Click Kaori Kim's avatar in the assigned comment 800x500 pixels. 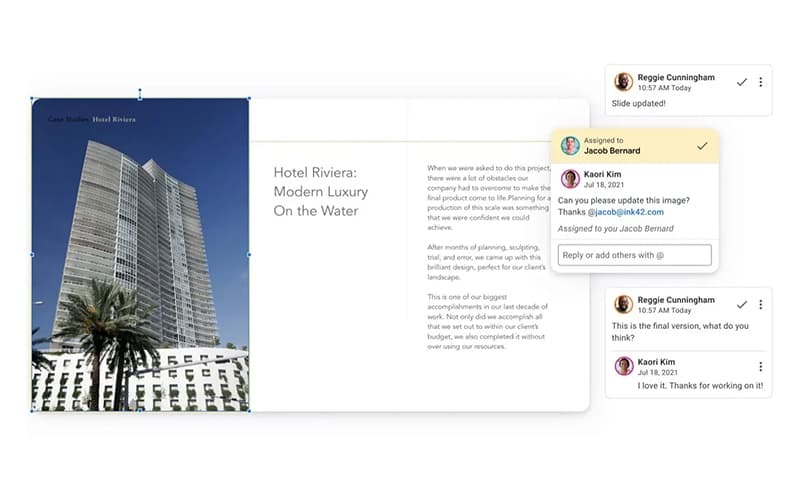tap(570, 179)
